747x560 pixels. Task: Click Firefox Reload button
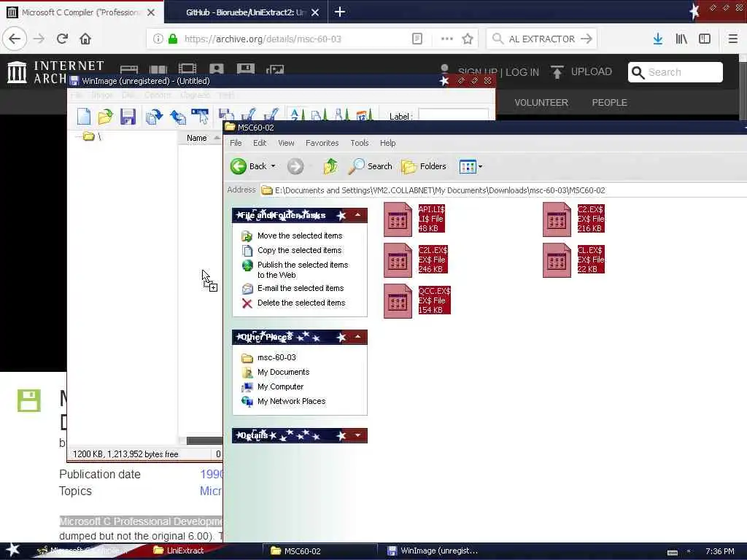point(62,39)
